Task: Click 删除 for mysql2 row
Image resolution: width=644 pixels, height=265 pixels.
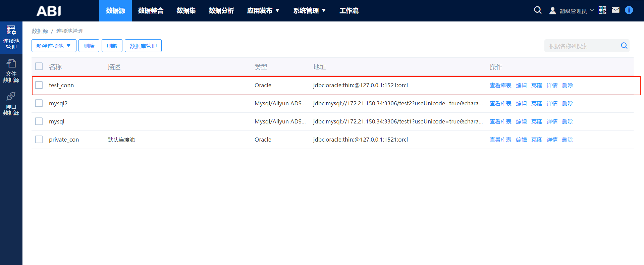Action: (568, 103)
